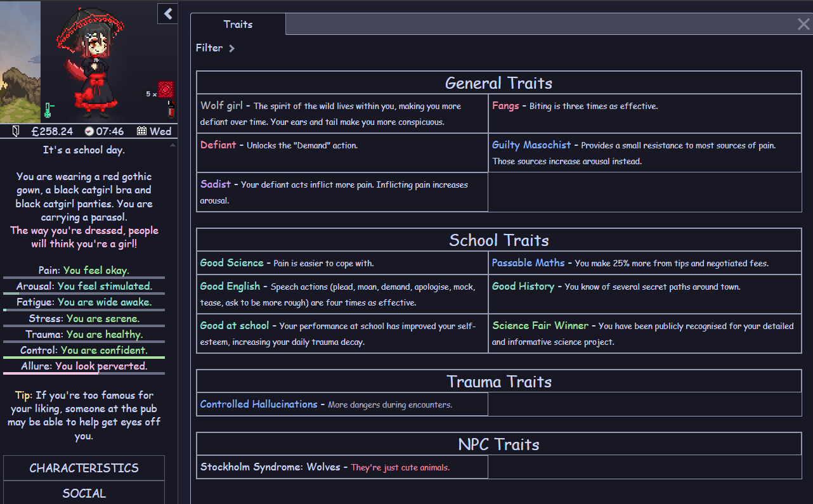Click the "Wolf girl" trait name
Viewport: 813px width, 504px height.
coord(221,106)
